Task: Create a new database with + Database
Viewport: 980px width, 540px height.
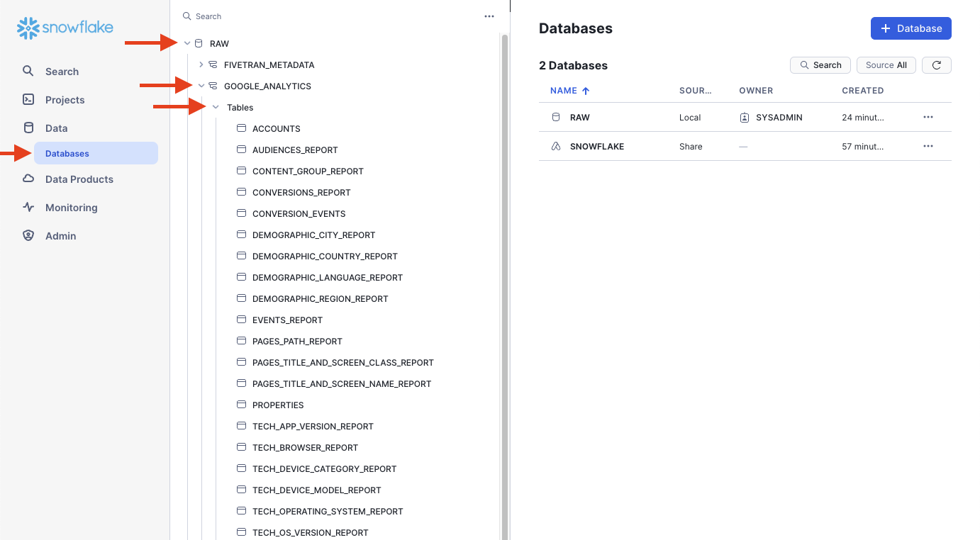Action: (x=911, y=28)
